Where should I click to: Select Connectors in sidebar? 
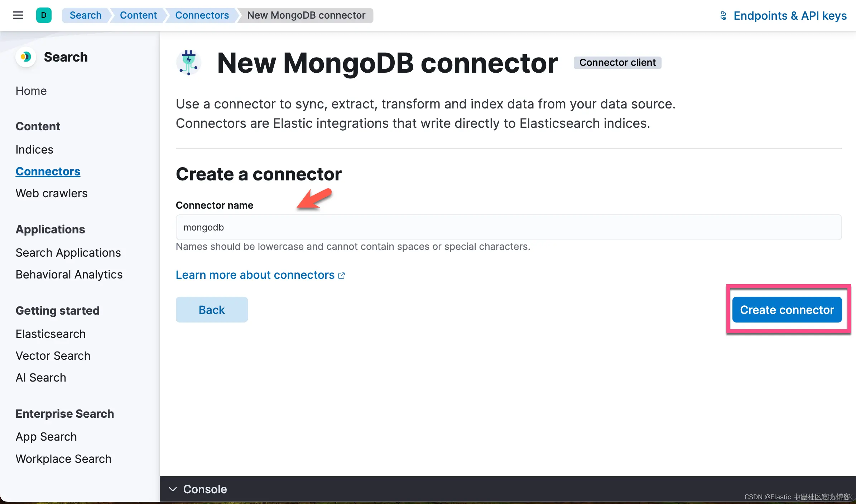[x=48, y=171]
